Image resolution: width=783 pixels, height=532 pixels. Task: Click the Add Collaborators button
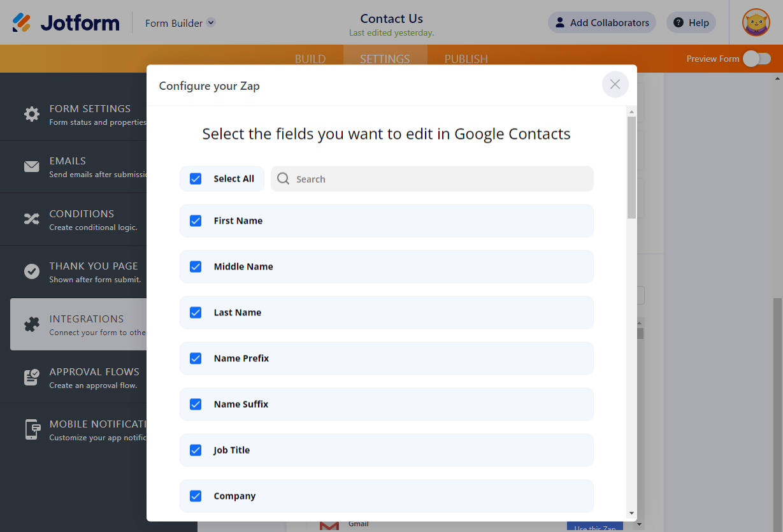tap(601, 22)
